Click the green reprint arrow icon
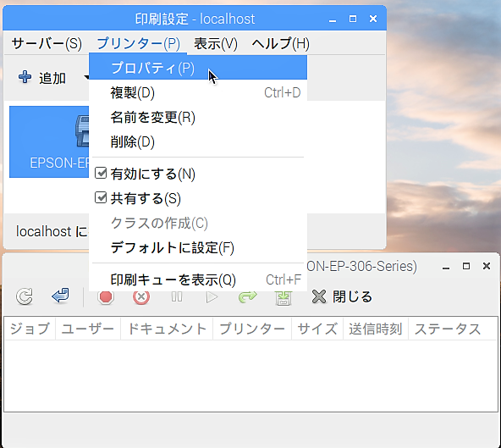501x448 pixels. tap(248, 296)
